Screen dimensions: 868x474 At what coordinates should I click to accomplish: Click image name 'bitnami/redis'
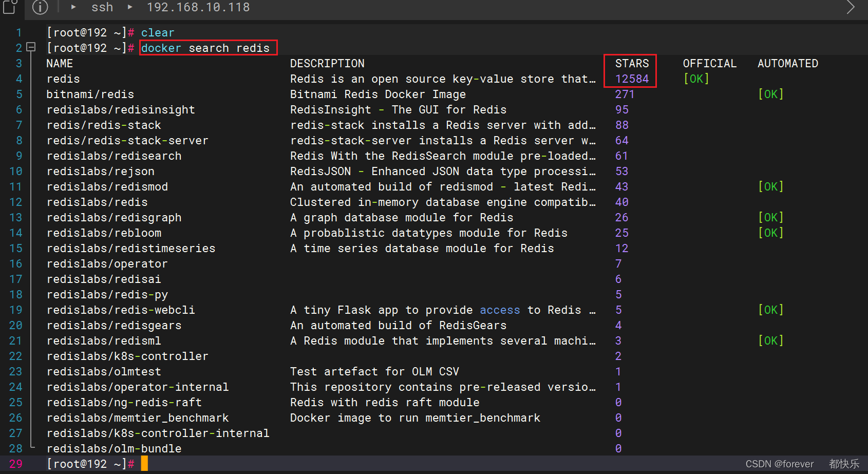coord(90,94)
